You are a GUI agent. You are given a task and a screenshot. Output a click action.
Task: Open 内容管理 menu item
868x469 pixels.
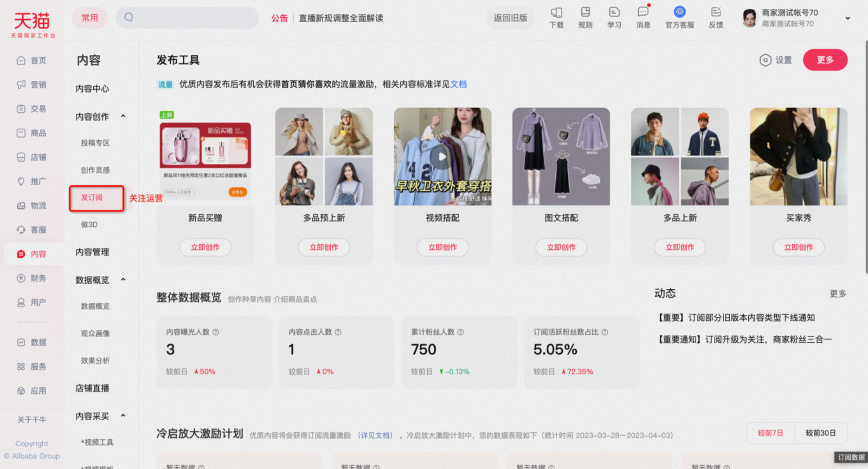pos(92,252)
